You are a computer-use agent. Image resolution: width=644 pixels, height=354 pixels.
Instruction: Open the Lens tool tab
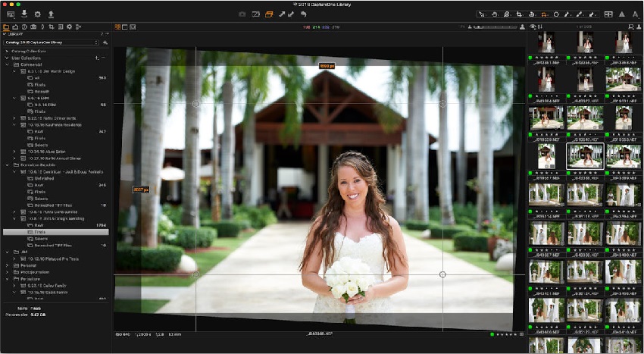coord(42,27)
